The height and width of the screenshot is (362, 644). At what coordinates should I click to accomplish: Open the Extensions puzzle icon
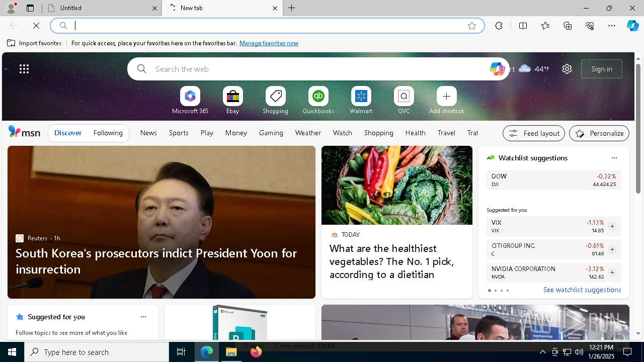pos(499,26)
